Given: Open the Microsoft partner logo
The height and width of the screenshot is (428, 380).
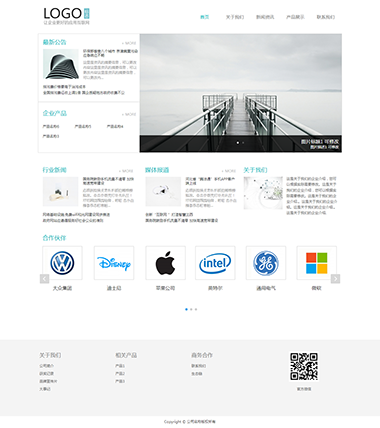Looking at the screenshot, I should click(x=316, y=263).
